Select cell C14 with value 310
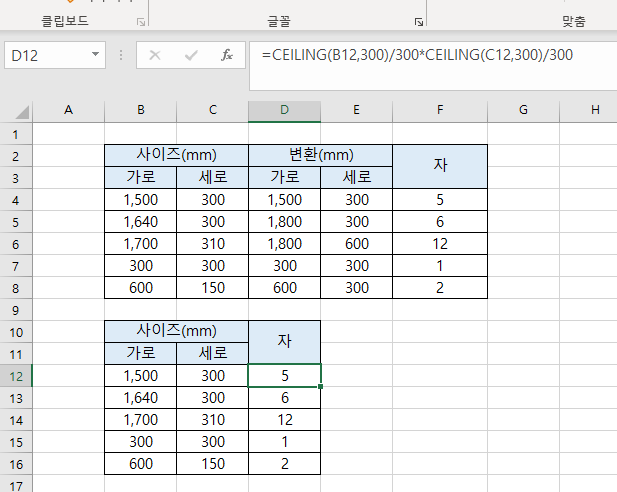This screenshot has height=492, width=617. tap(212, 420)
